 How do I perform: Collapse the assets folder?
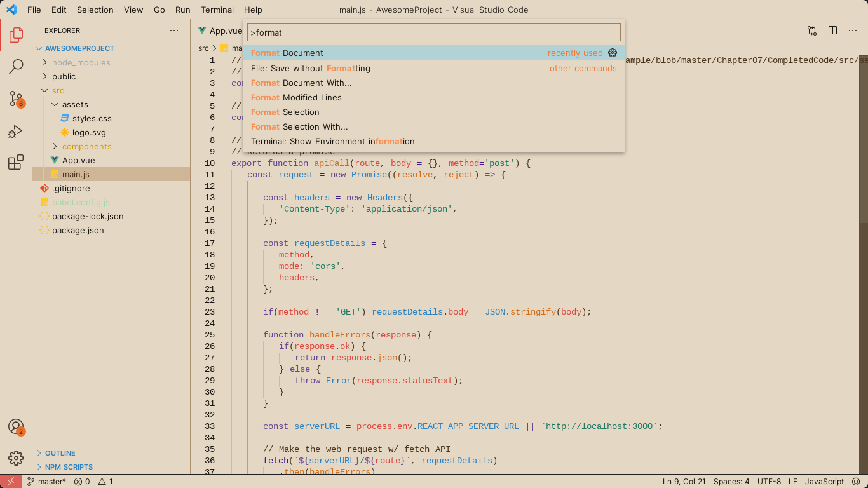point(75,104)
